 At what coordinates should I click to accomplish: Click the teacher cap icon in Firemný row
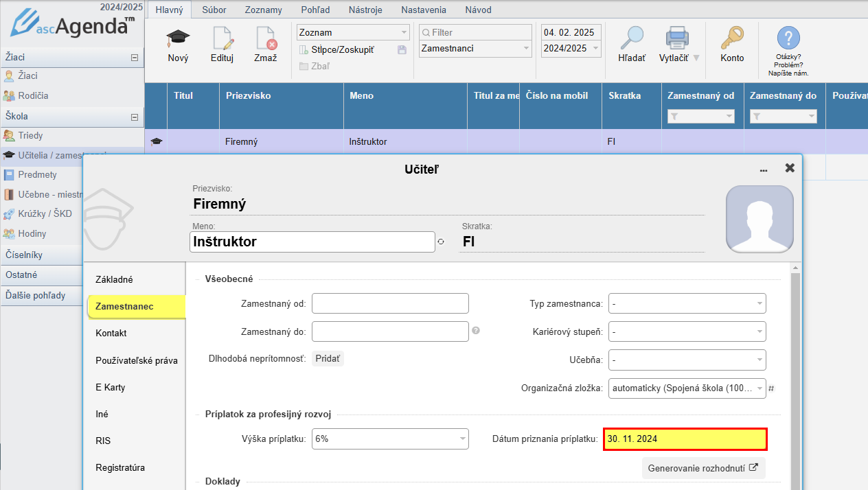[157, 142]
